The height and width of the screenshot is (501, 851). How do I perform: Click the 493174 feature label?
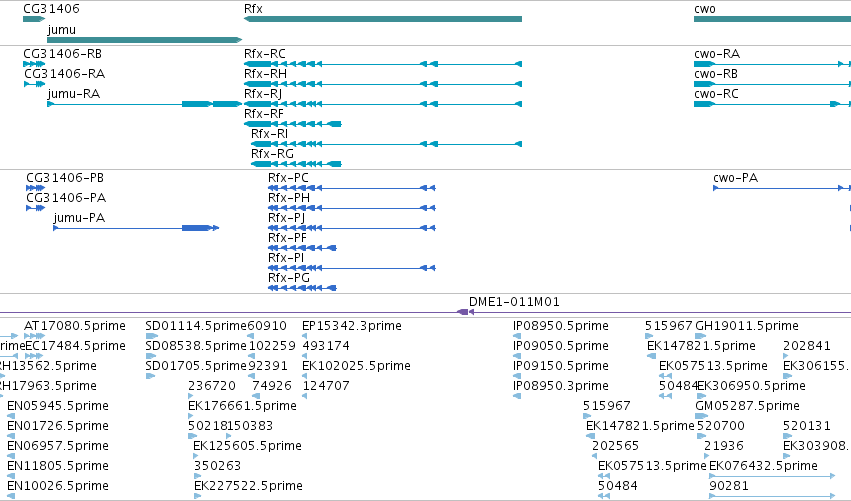tap(326, 346)
